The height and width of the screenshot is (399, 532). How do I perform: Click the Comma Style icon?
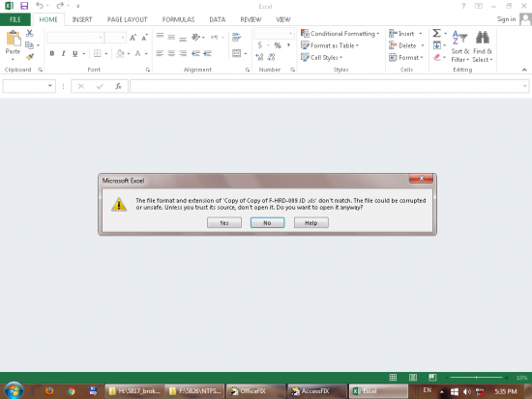coord(289,45)
